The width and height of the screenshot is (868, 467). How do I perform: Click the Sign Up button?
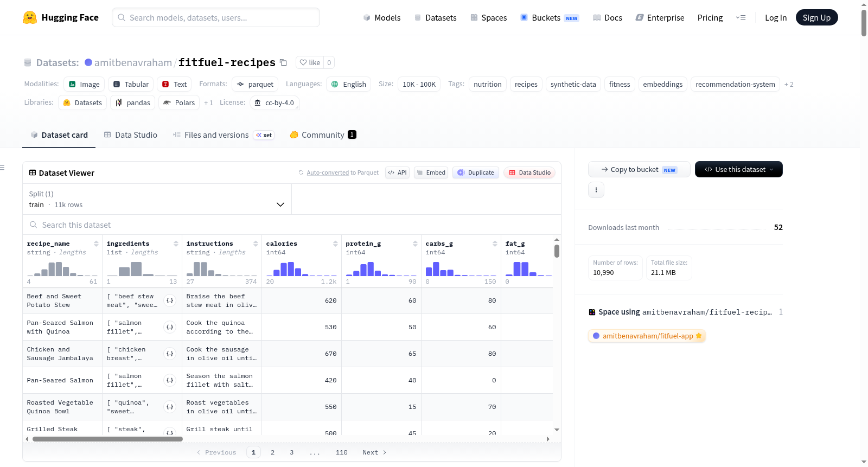point(816,17)
